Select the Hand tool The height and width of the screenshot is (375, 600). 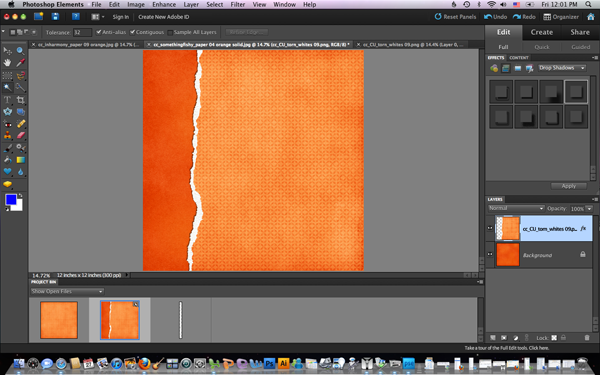pos(7,63)
